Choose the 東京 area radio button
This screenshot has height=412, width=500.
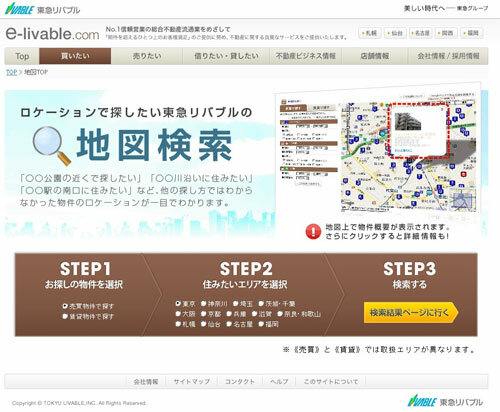pyautogui.click(x=178, y=304)
